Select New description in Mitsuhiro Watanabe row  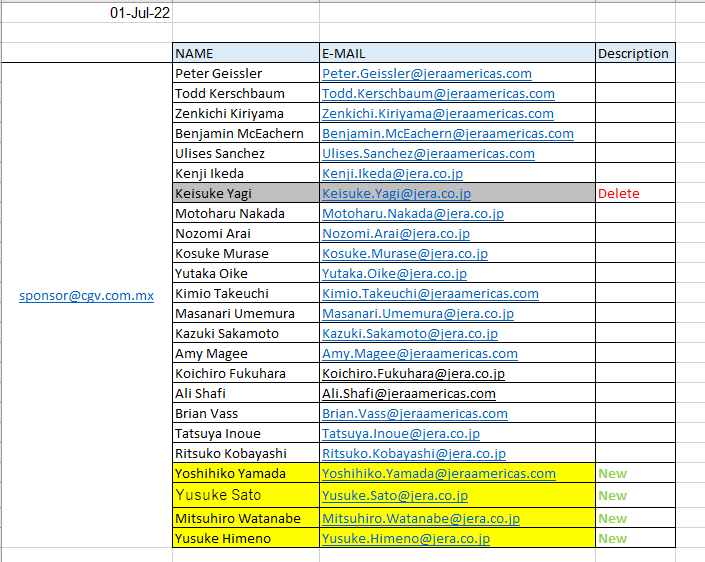click(635, 518)
